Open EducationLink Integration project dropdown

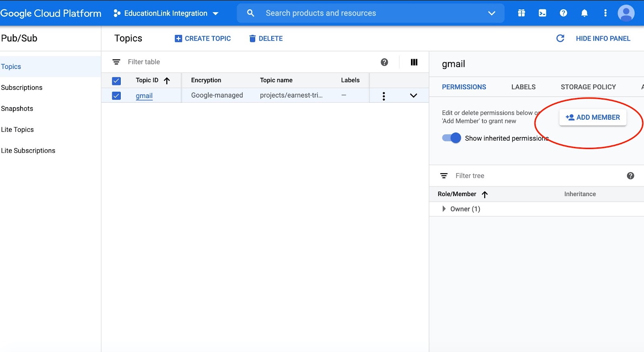click(x=166, y=13)
